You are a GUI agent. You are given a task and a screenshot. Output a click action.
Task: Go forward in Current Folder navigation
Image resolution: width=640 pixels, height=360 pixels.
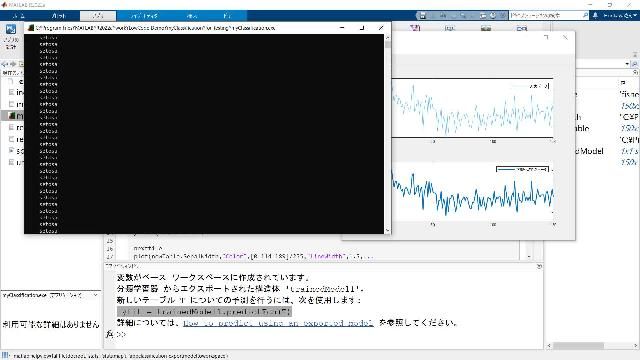tap(13, 64)
